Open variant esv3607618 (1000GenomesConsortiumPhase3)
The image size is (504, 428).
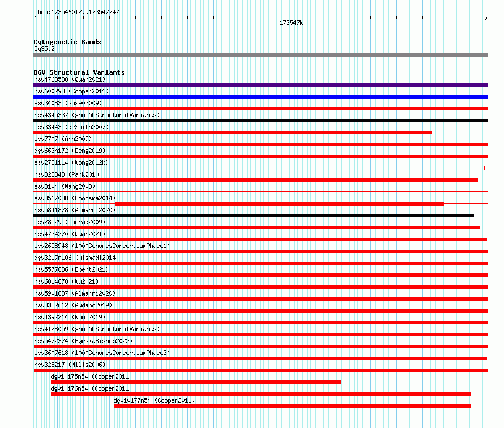[x=102, y=353]
